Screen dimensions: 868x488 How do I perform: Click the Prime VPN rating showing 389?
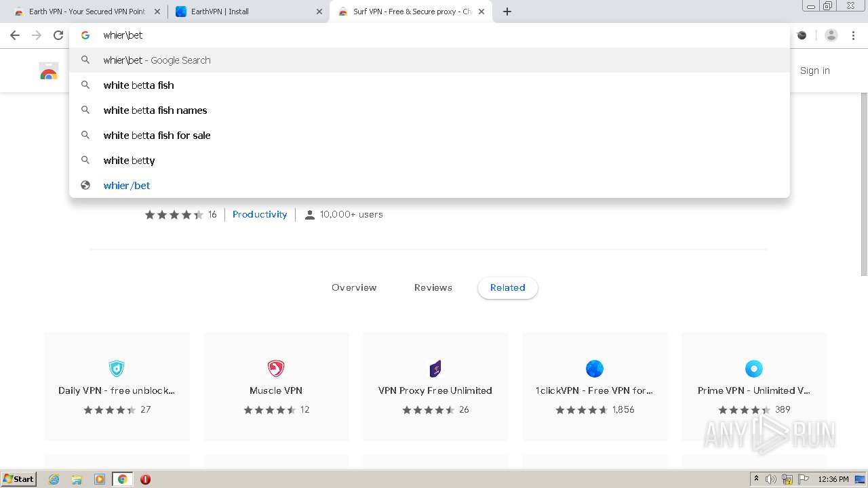coord(754,410)
